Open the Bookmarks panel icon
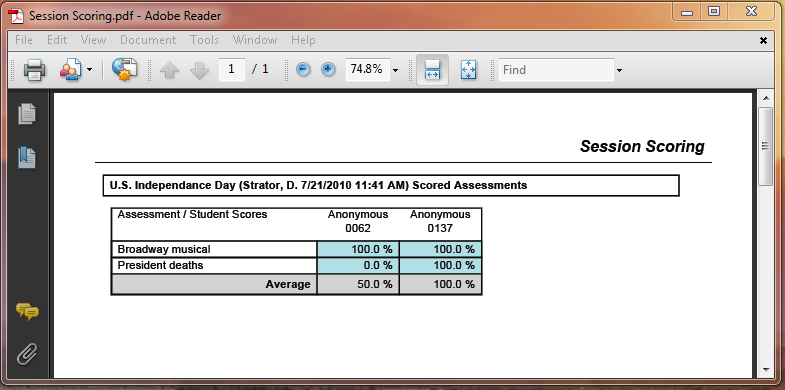The width and height of the screenshot is (785, 390). [x=27, y=158]
